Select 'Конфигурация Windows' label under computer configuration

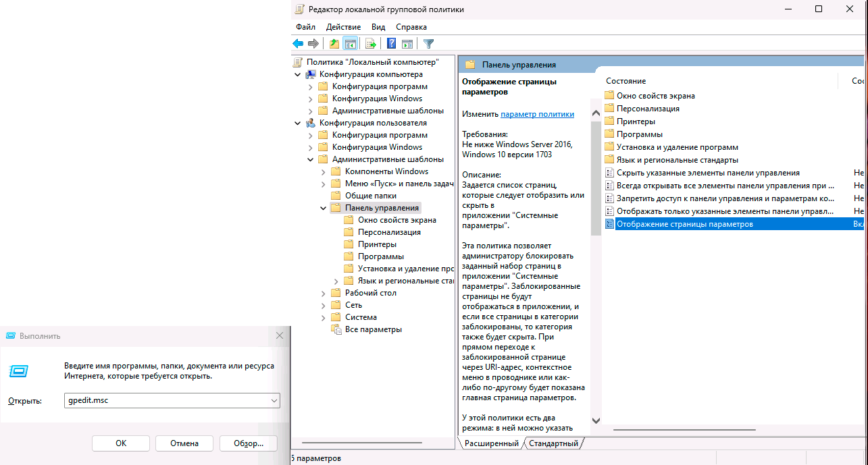377,99
